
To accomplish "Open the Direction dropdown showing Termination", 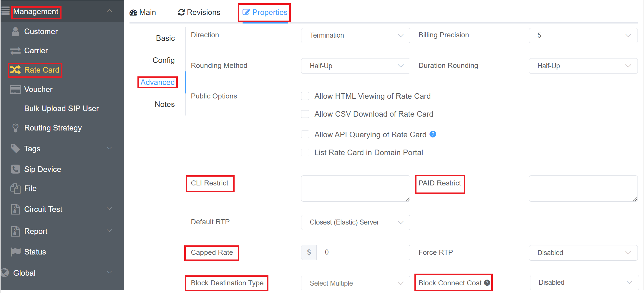I will coord(355,36).
